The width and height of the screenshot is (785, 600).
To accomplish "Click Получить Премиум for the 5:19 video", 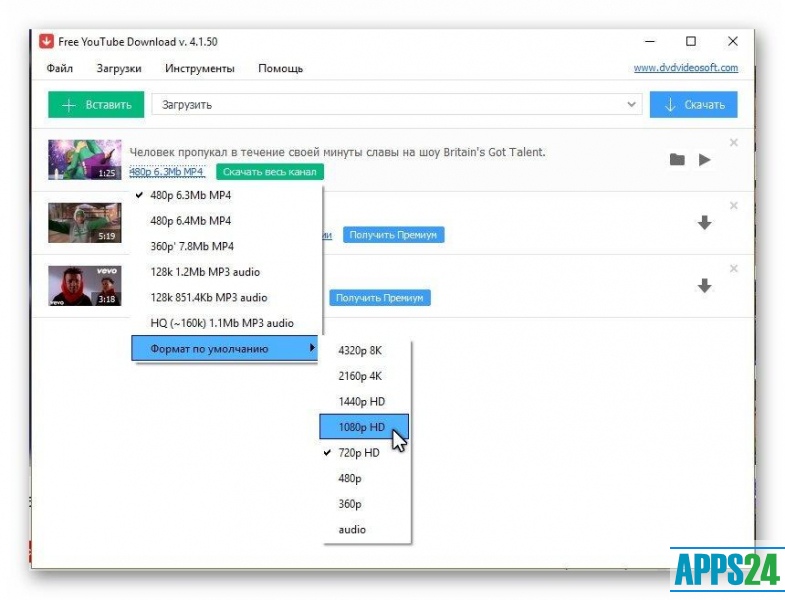I will pyautogui.click(x=394, y=235).
